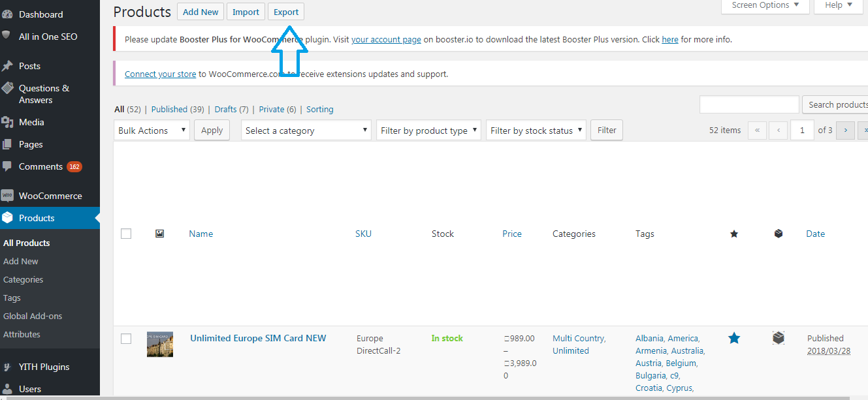
Task: Open Tags in Products submenu
Action: tap(12, 298)
